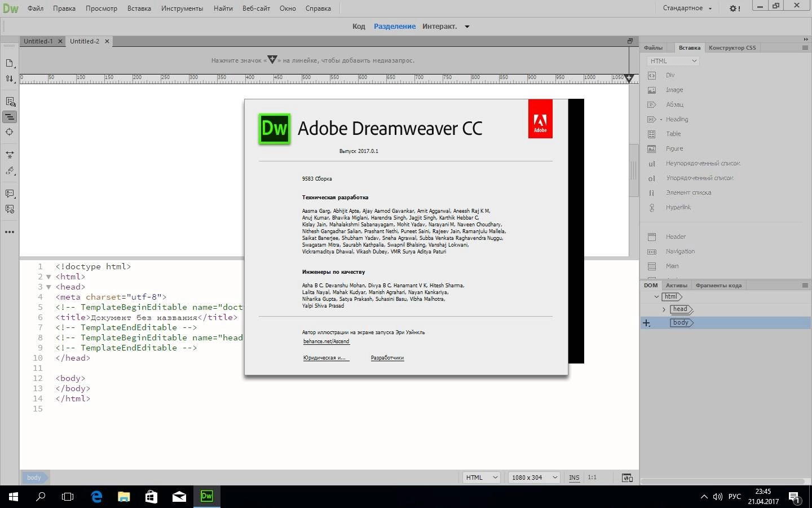
Task: Open documents icon in left toolbar
Action: [x=10, y=63]
